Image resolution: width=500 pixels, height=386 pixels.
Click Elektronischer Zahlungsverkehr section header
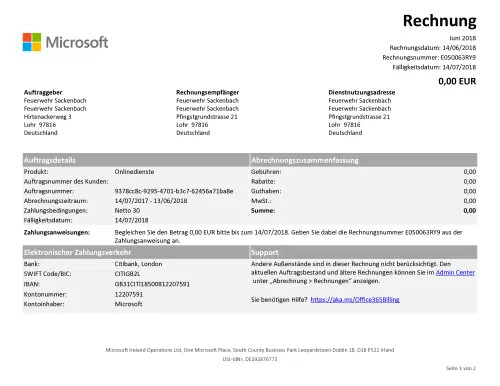(136, 252)
